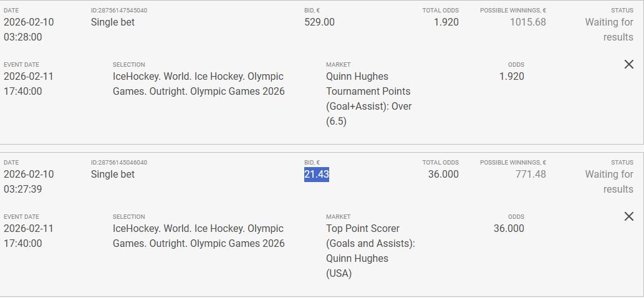Click 'Waiting for results' status of the 529.00 bet
Image resolution: width=644 pixels, height=298 pixels.
608,29
